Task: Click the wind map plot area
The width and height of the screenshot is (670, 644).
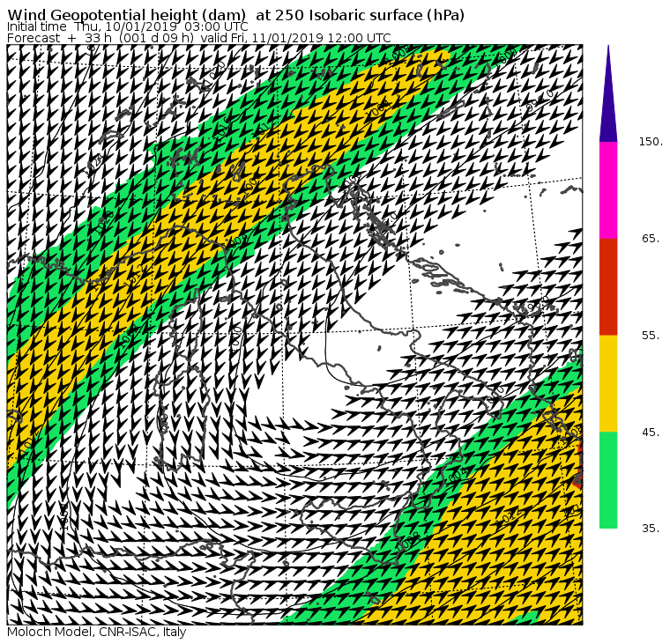Action: 294,335
